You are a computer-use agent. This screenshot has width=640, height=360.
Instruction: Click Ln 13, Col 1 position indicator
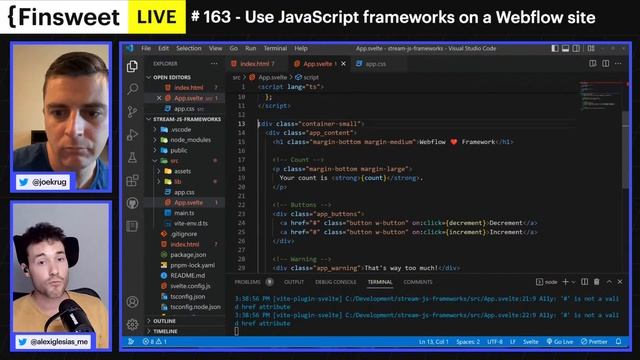433,342
